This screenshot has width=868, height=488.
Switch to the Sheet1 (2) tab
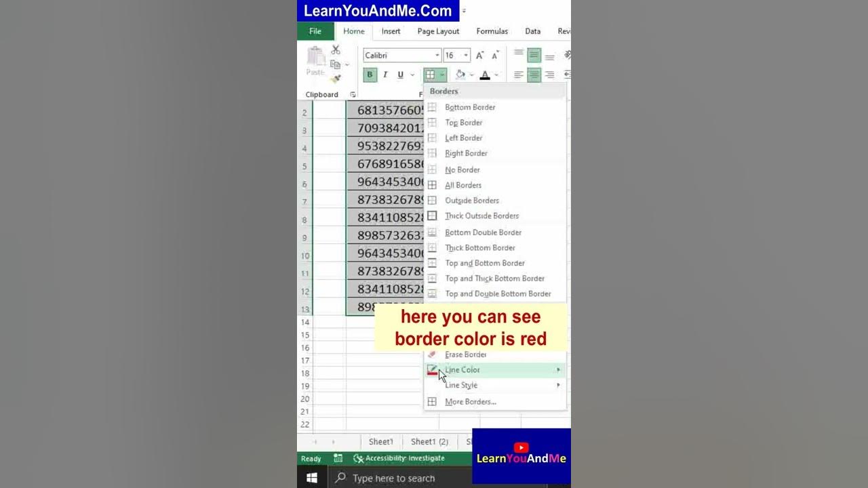(429, 441)
